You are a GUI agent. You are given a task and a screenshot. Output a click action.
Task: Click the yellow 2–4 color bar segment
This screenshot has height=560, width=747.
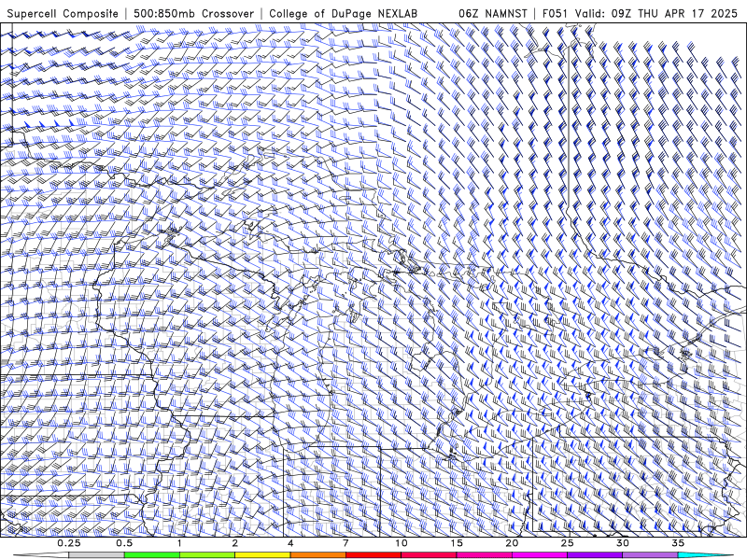[x=262, y=555]
